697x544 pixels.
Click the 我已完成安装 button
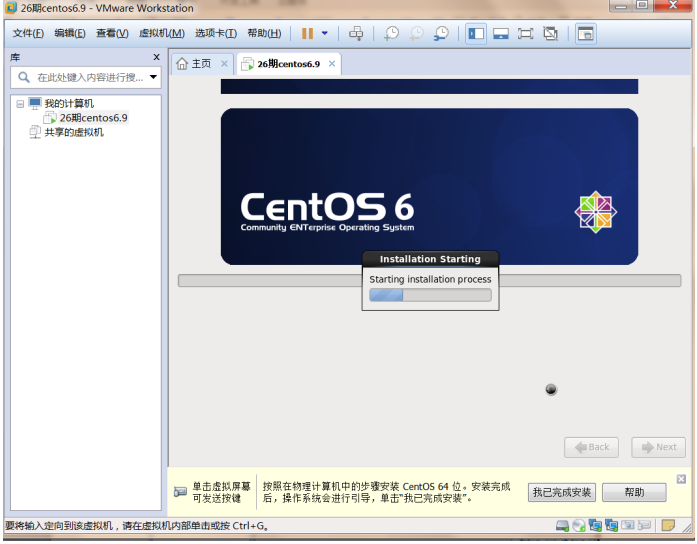pyautogui.click(x=562, y=492)
